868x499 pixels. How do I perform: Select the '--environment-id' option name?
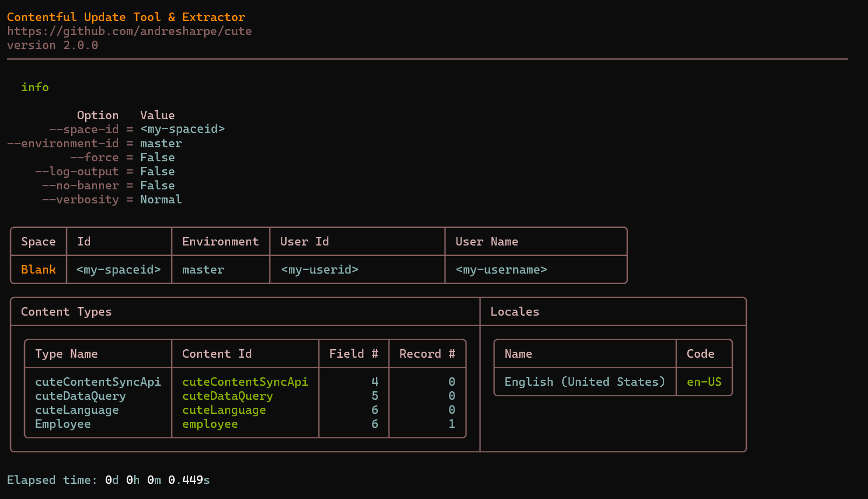tap(63, 143)
